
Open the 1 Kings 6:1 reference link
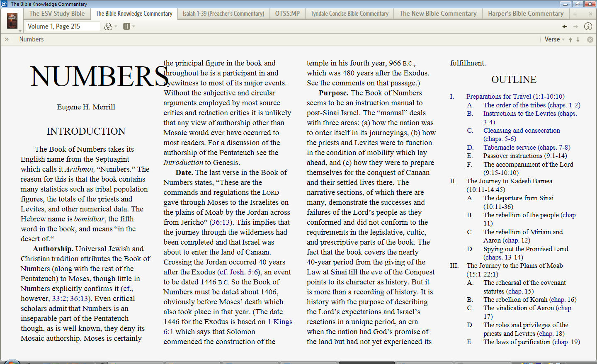[280, 322]
